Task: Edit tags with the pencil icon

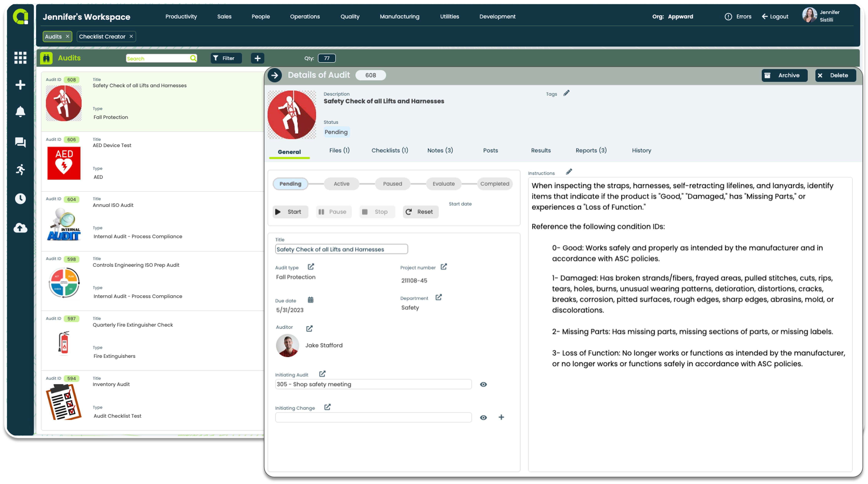Action: click(566, 93)
